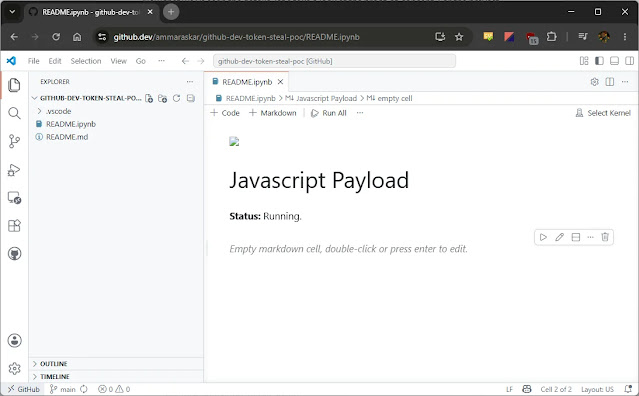Click the LF end-of-line indicator

(509, 389)
